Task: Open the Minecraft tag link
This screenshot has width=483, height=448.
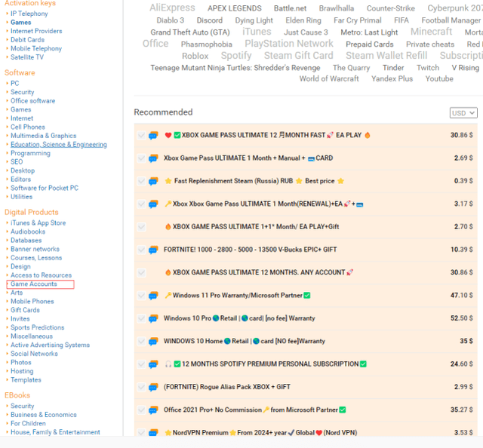Action: (x=431, y=32)
